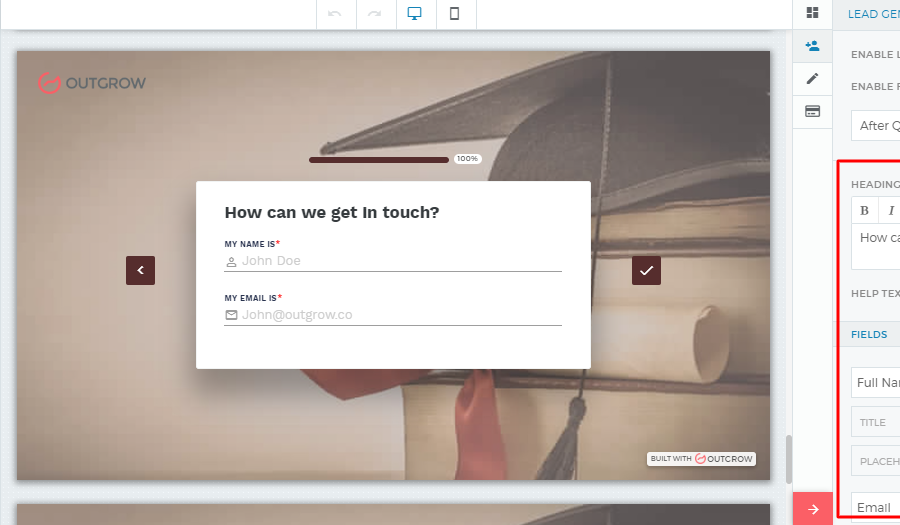Open the Email field type dropdown

point(876,507)
